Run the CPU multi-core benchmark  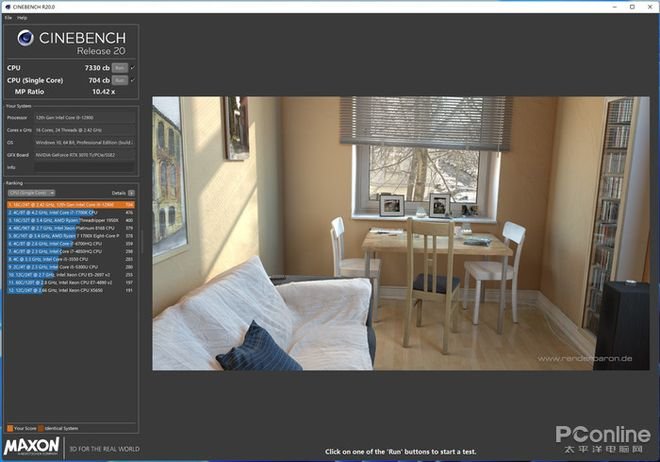click(119, 68)
